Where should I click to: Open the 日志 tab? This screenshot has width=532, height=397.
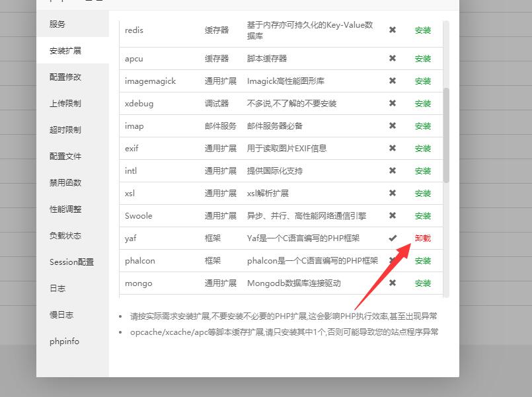click(73, 289)
